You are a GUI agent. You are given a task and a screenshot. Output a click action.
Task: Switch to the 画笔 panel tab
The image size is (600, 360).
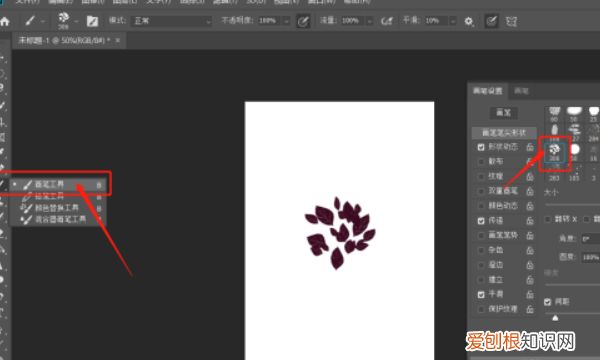pyautogui.click(x=521, y=91)
